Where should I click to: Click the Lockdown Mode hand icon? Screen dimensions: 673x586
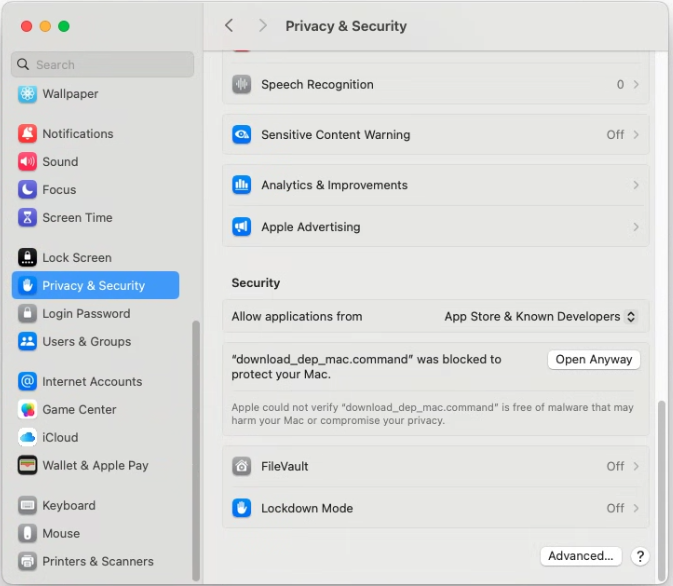(242, 508)
